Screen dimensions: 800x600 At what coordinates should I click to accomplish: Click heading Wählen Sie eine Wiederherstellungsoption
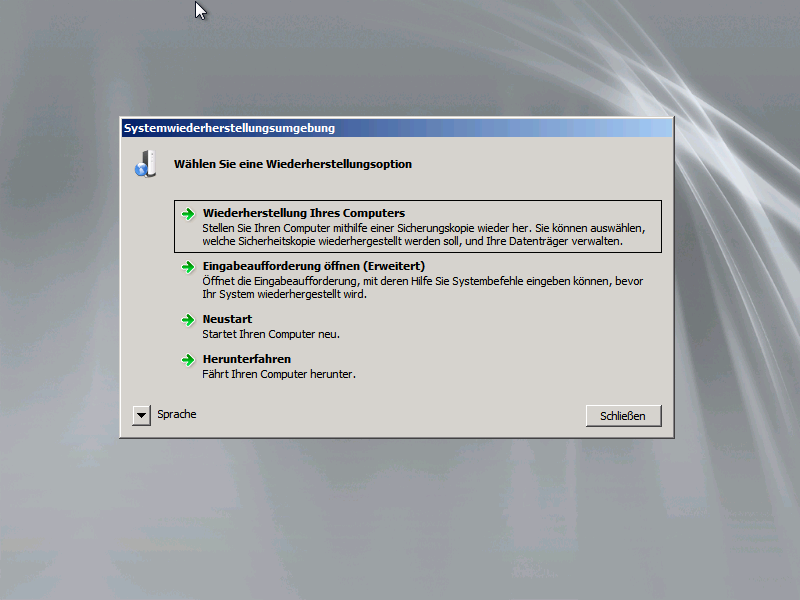coord(293,164)
